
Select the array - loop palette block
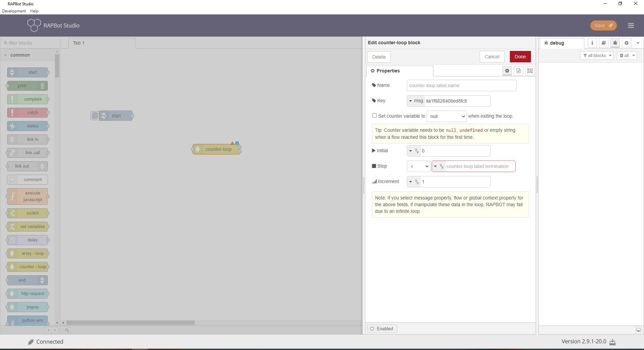point(28,253)
